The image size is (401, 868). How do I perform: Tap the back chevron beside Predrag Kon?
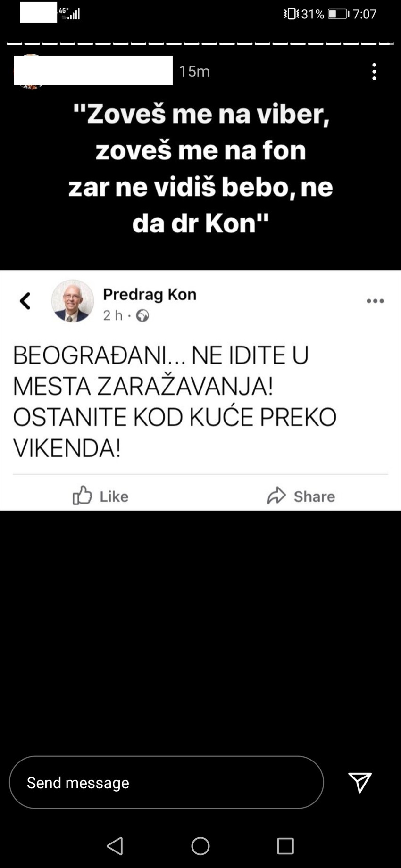pos(25,301)
